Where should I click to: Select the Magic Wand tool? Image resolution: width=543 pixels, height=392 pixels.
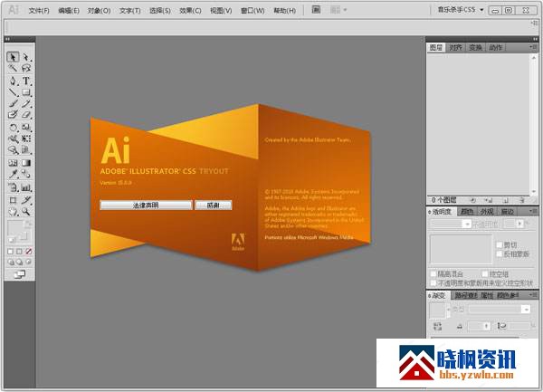coord(13,68)
